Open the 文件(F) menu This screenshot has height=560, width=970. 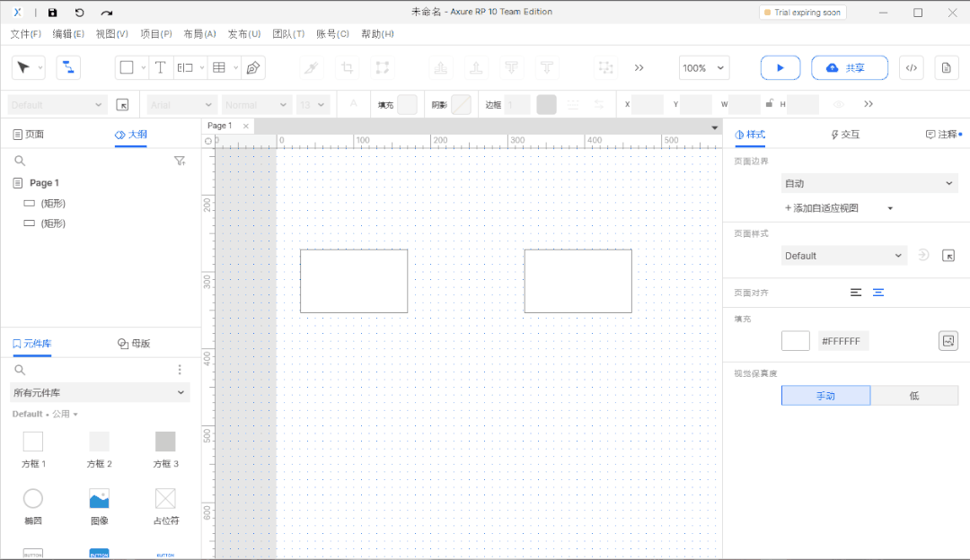coord(25,34)
